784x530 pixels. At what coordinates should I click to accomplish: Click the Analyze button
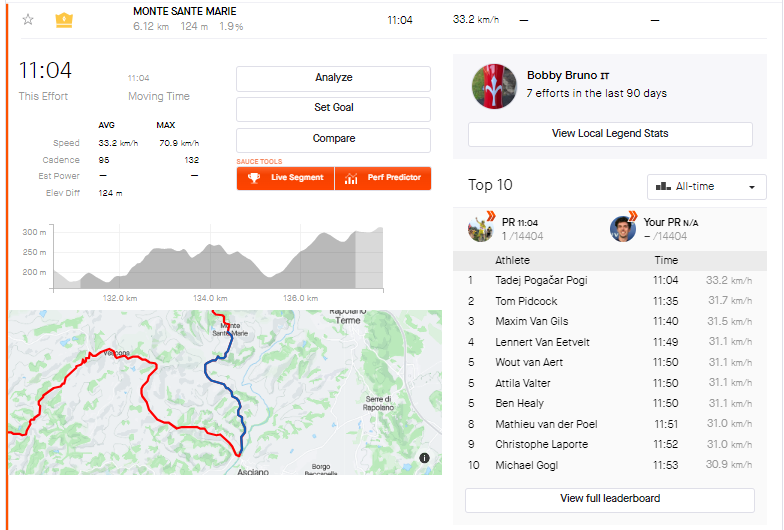point(333,78)
